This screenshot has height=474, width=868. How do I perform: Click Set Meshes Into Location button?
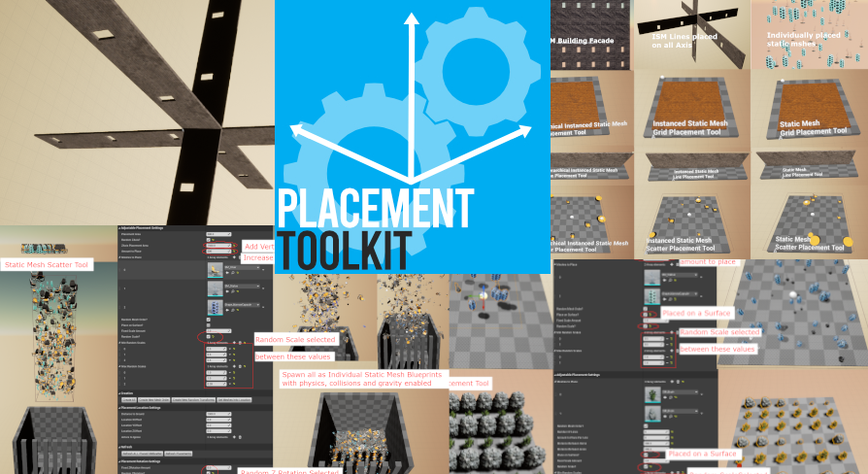(x=234, y=400)
